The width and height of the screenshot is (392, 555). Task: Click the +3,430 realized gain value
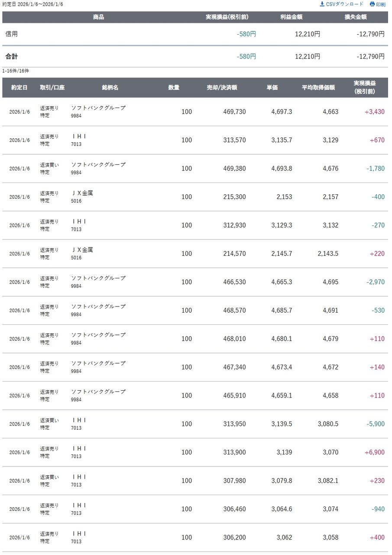point(374,112)
